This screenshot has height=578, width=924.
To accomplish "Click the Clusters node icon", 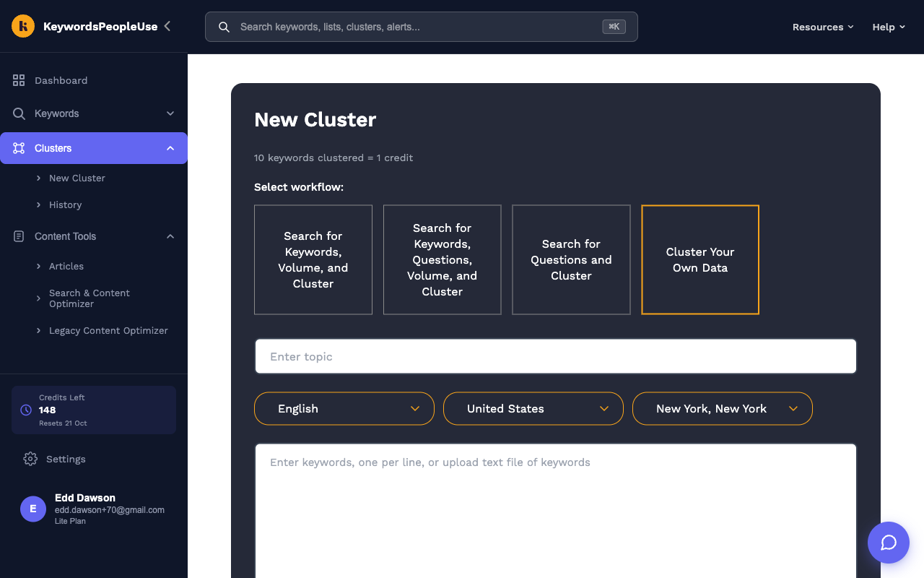I will 19,148.
